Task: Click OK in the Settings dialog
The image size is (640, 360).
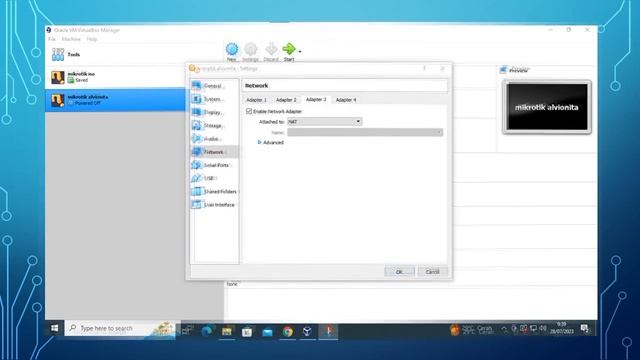Action: coord(399,271)
